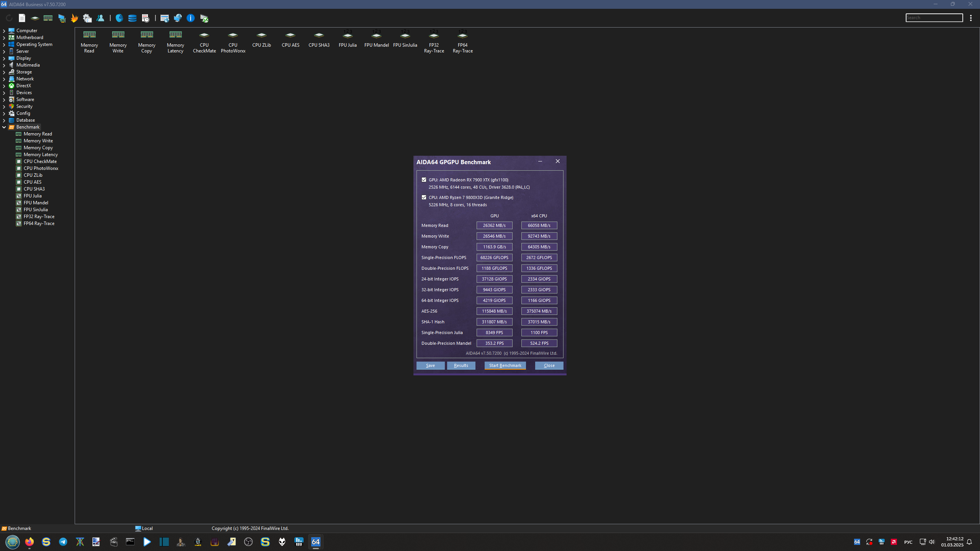Open the CPU PhotoWorxx benchmark icon
This screenshot has width=980, height=551.
tap(233, 41)
